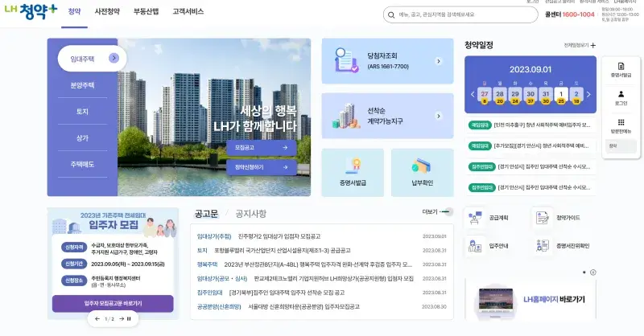Focus the site search input field
Screen dimensions: 644x336
tap(460, 14)
